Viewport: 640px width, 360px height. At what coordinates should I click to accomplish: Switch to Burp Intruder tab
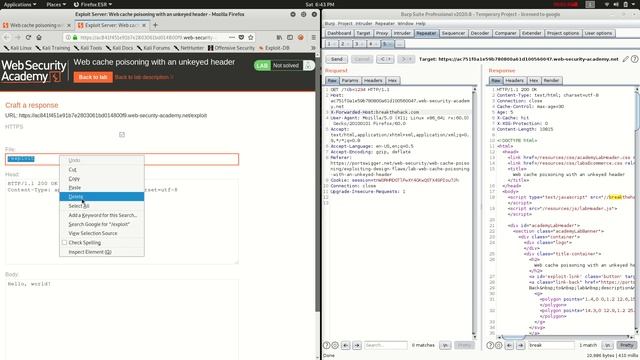tap(402, 33)
